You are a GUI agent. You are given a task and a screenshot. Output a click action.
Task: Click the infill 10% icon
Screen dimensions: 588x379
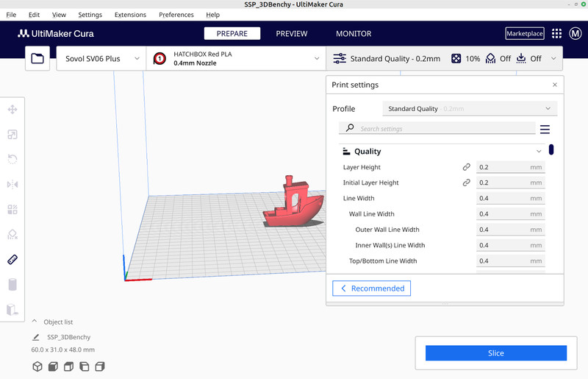pos(456,59)
